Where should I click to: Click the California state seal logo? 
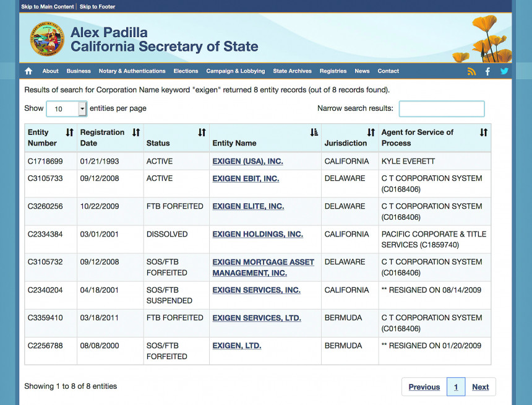[47, 38]
